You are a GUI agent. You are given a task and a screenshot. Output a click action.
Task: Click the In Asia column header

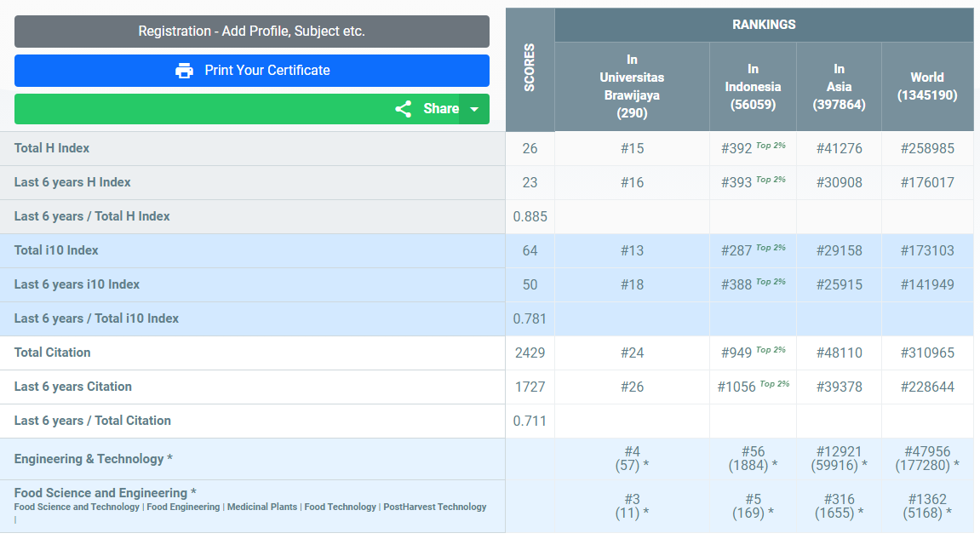click(839, 86)
